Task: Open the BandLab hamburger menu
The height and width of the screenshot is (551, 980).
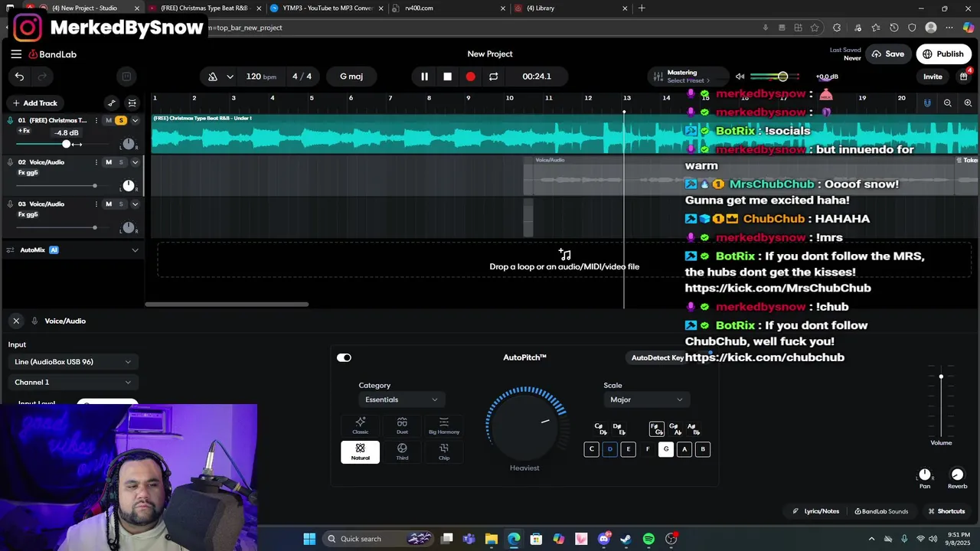Action: (x=16, y=54)
